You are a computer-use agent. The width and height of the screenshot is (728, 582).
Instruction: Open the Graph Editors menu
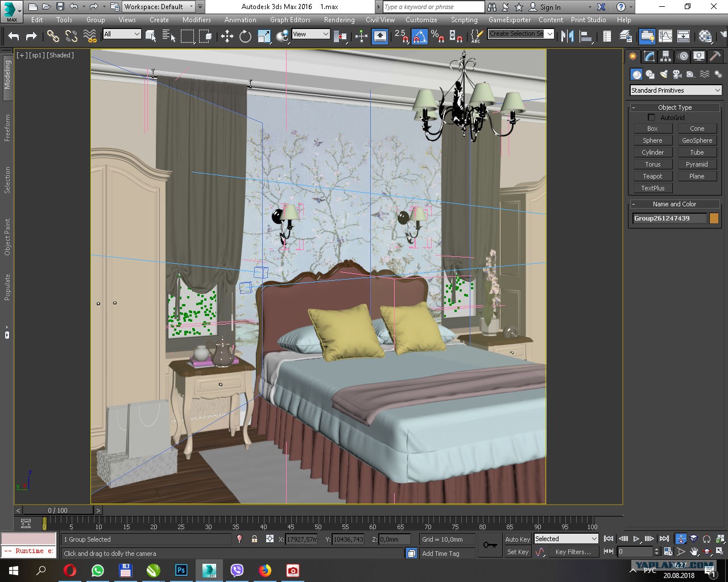click(290, 19)
